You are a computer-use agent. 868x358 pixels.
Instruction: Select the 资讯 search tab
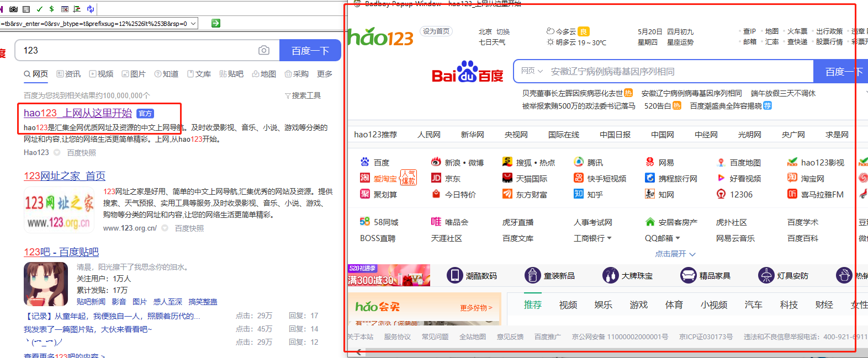tap(68, 74)
